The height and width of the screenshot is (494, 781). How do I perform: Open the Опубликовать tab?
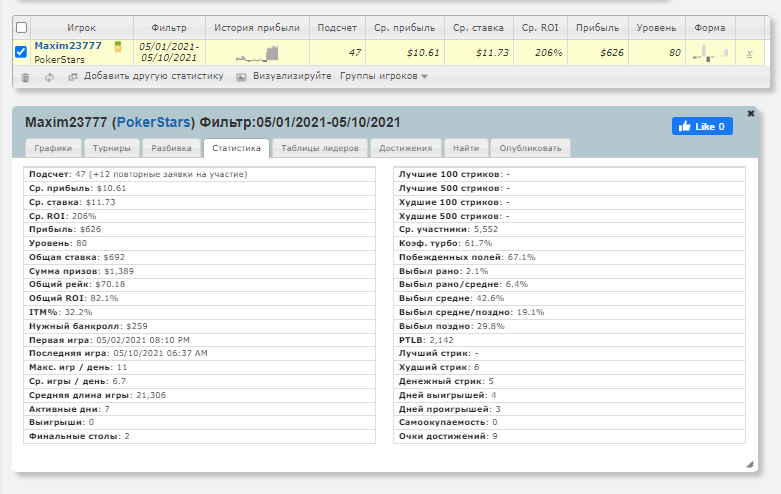pyautogui.click(x=530, y=148)
